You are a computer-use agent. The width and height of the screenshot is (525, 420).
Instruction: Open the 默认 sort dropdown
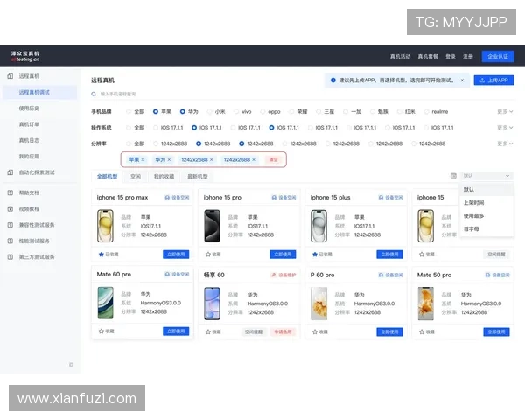point(486,176)
